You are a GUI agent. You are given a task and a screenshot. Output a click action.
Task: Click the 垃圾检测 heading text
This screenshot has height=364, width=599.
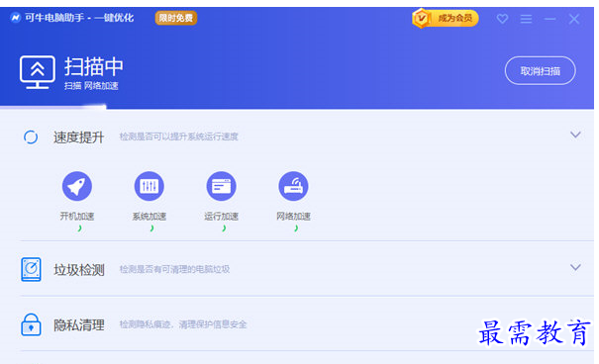coord(78,270)
